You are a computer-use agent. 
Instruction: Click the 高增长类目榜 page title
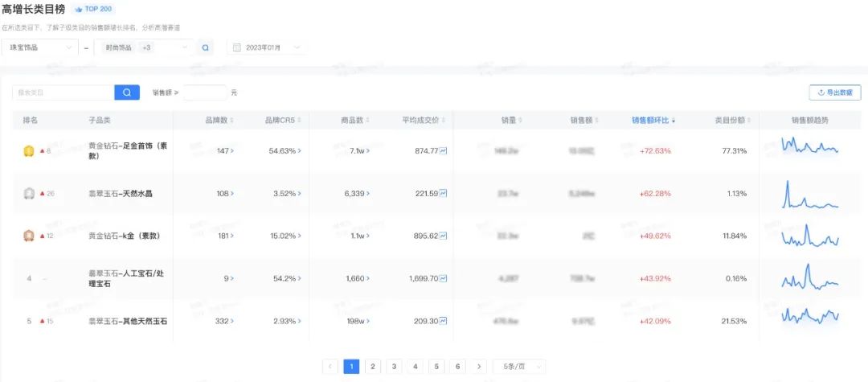click(x=33, y=10)
